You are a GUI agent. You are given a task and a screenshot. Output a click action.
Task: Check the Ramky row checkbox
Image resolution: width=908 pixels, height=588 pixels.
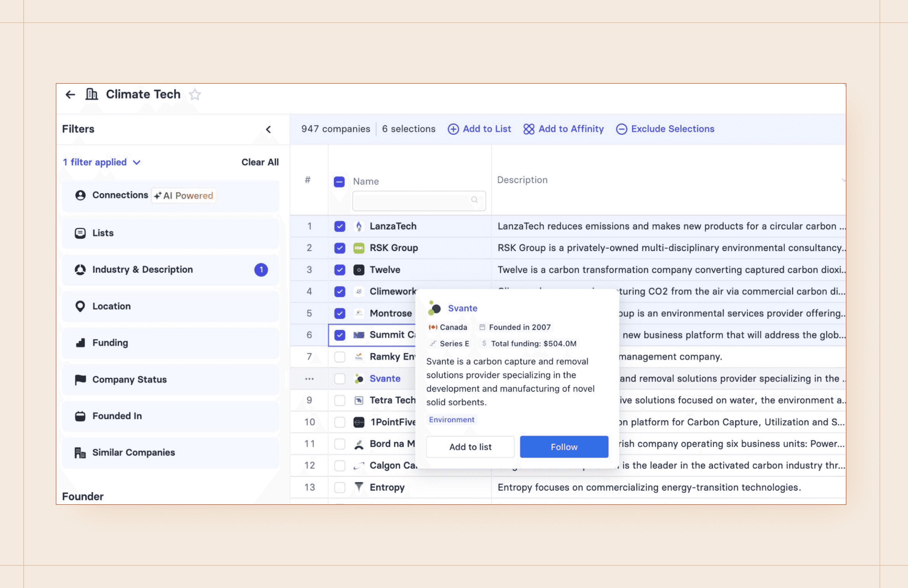(x=339, y=357)
